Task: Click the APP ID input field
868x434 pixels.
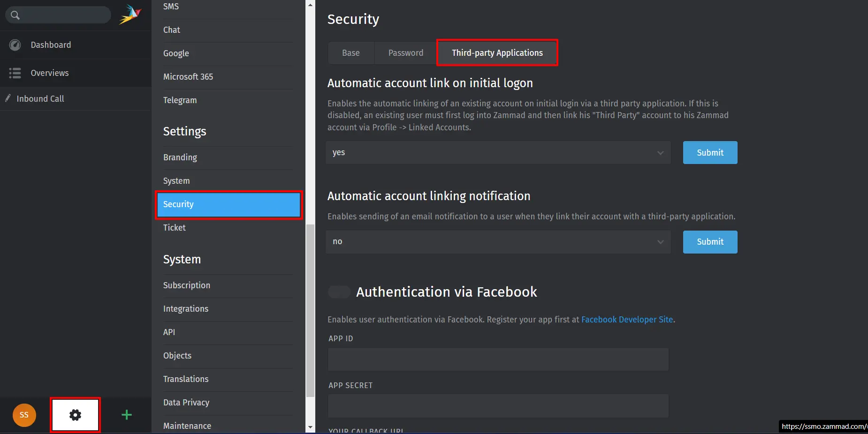Action: [497, 359]
